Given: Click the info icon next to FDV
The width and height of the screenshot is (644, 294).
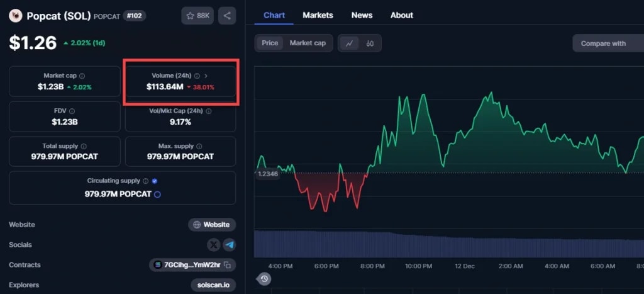Looking at the screenshot, I should (x=71, y=111).
